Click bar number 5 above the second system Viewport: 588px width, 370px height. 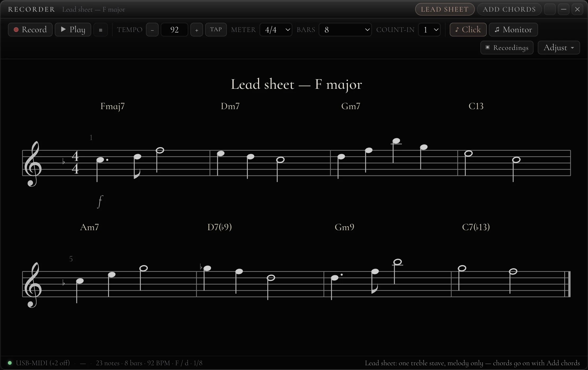(x=71, y=259)
